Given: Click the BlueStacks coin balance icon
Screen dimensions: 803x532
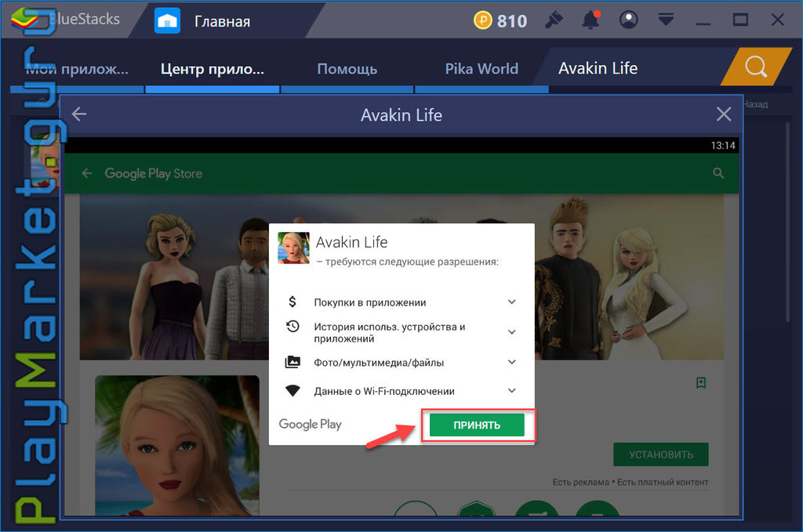Looking at the screenshot, I should pos(482,20).
